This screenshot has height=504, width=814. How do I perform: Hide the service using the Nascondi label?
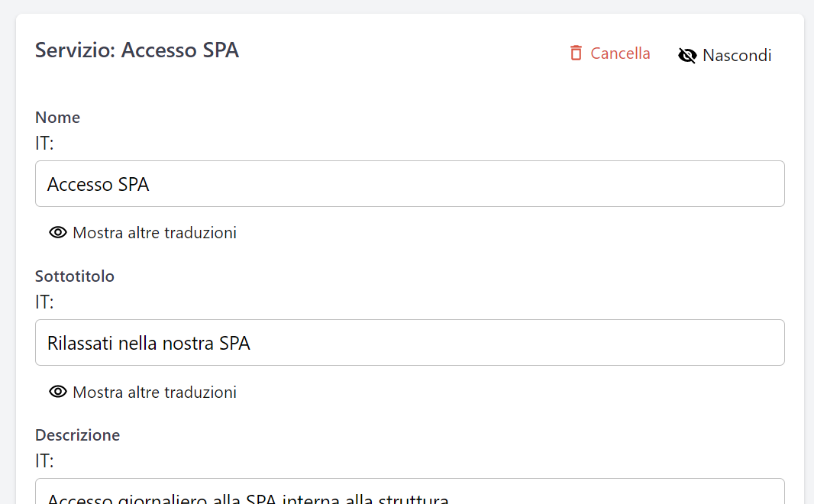pyautogui.click(x=736, y=56)
